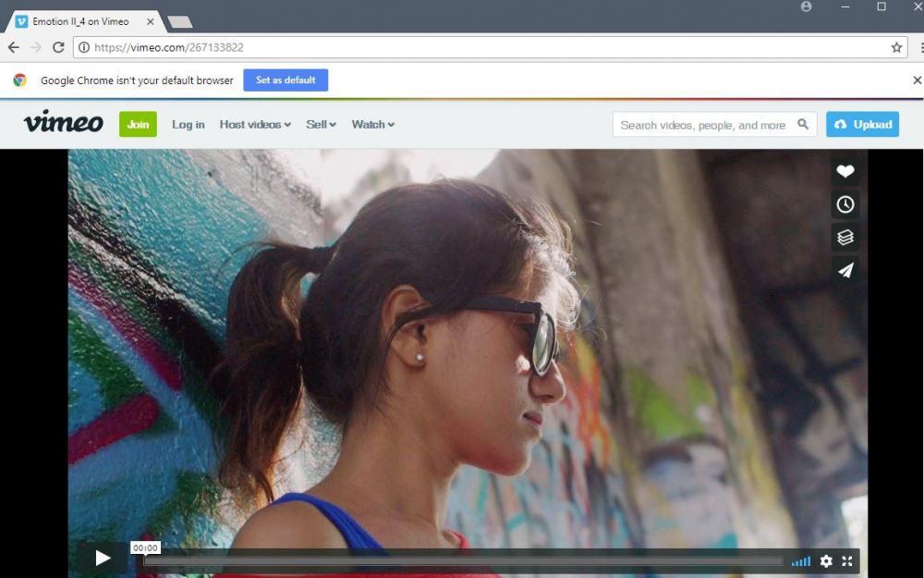924x578 pixels.
Task: Enter fullscreen mode in the player
Action: (x=847, y=560)
